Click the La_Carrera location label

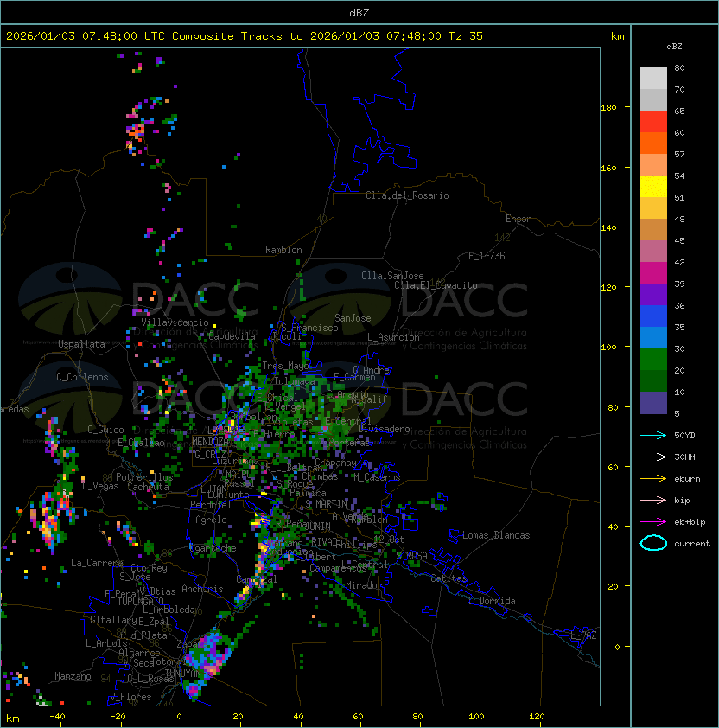coord(97,563)
